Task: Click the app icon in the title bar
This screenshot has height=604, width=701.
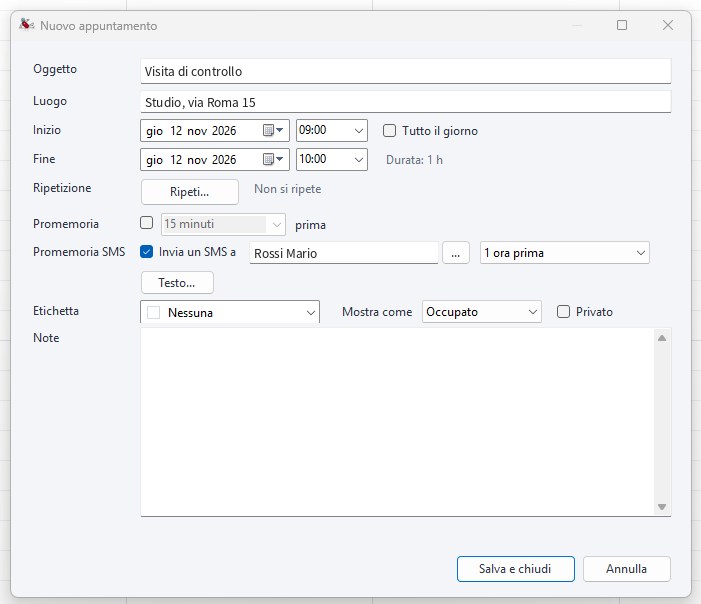Action: click(26, 25)
